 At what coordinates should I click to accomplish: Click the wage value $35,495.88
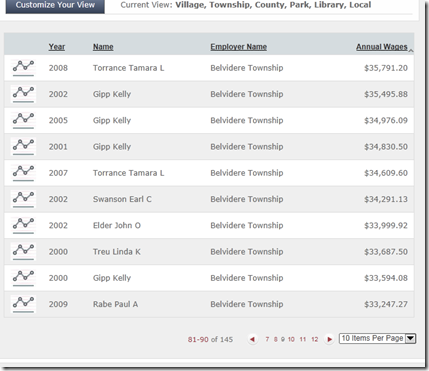pos(386,94)
